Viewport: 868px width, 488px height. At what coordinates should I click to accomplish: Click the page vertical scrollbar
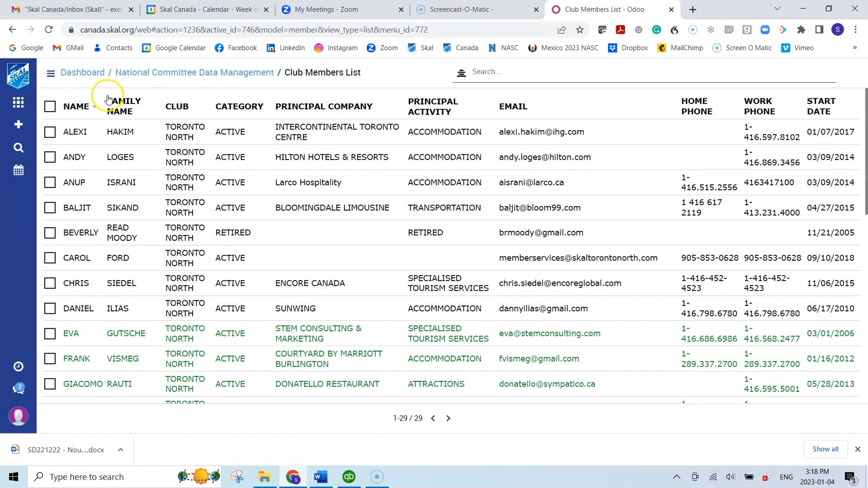866,152
